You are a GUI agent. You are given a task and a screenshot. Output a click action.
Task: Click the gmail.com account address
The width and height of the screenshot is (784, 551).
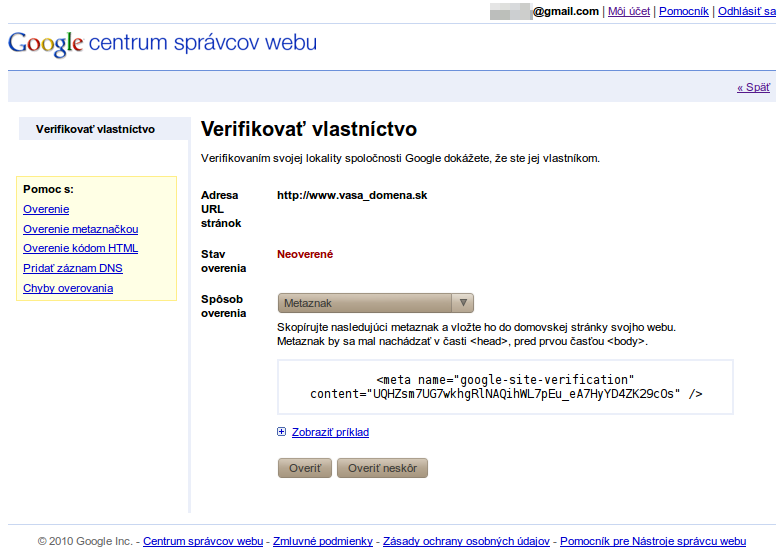click(x=544, y=11)
